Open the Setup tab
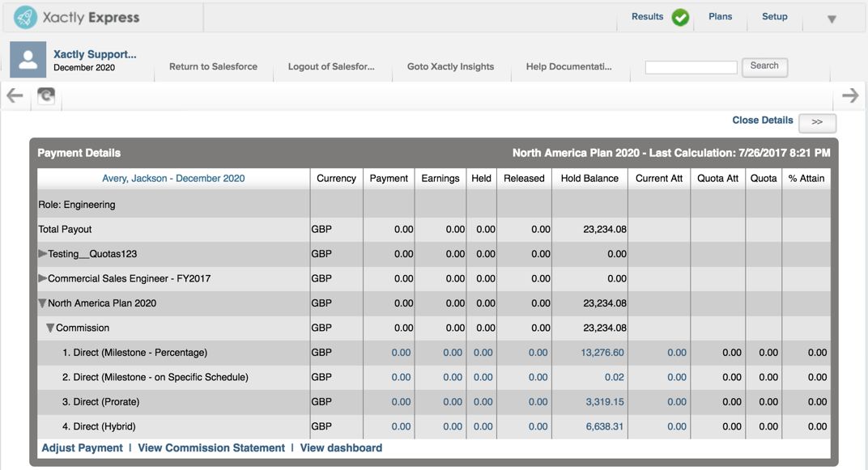Screen dimensions: 868x470 774,17
